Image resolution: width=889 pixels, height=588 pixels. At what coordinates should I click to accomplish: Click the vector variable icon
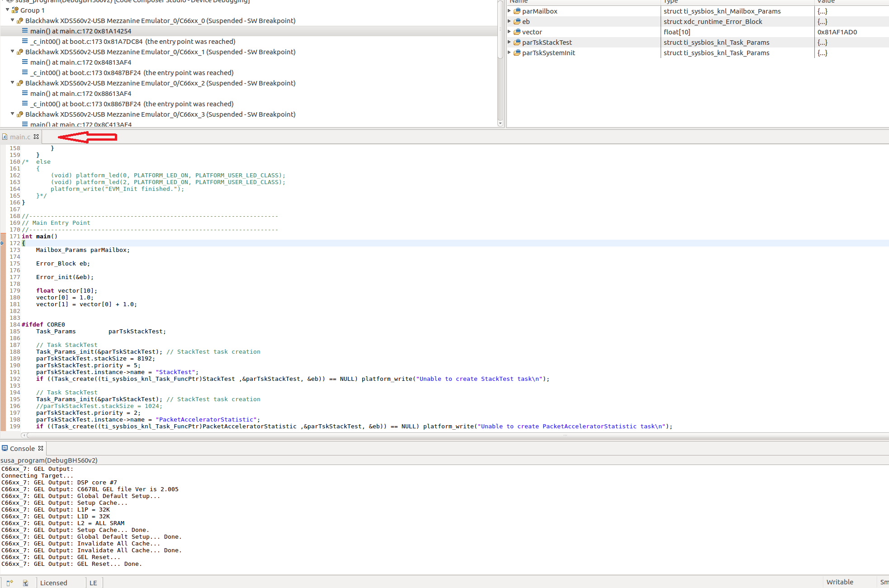(517, 32)
